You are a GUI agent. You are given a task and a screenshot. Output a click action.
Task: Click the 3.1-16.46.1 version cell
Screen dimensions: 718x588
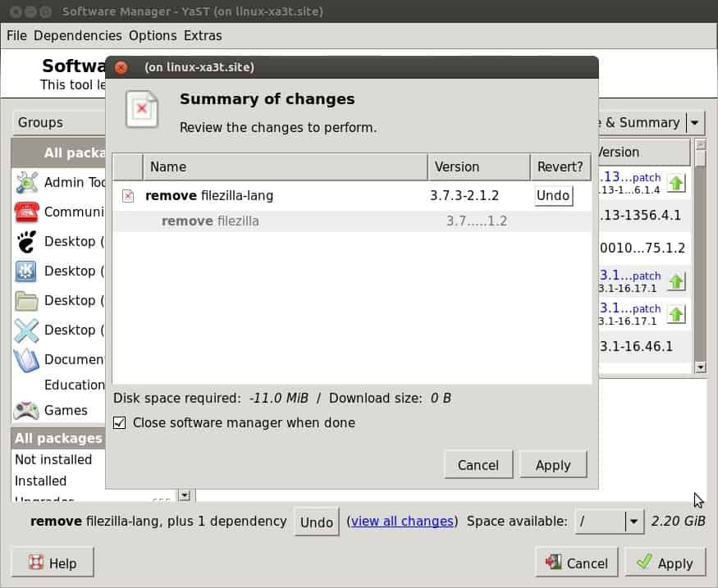(637, 346)
